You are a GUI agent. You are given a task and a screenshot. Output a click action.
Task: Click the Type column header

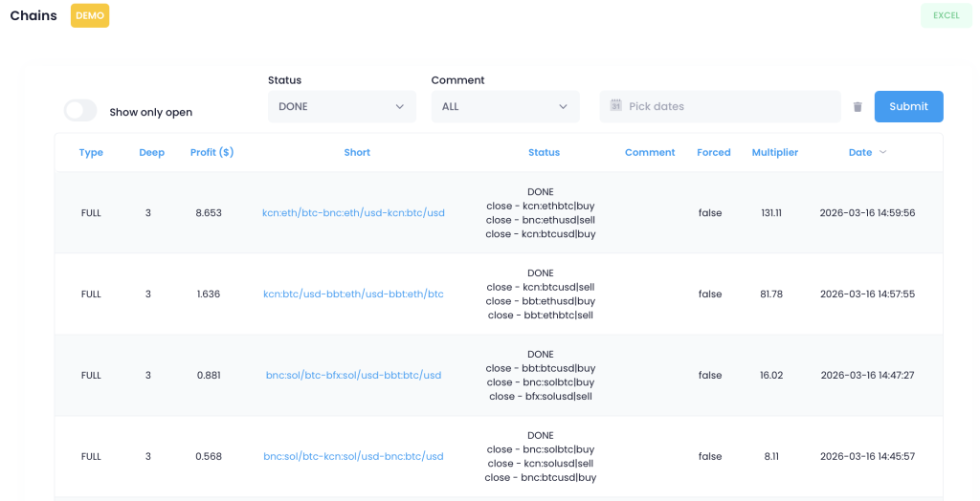click(x=91, y=152)
